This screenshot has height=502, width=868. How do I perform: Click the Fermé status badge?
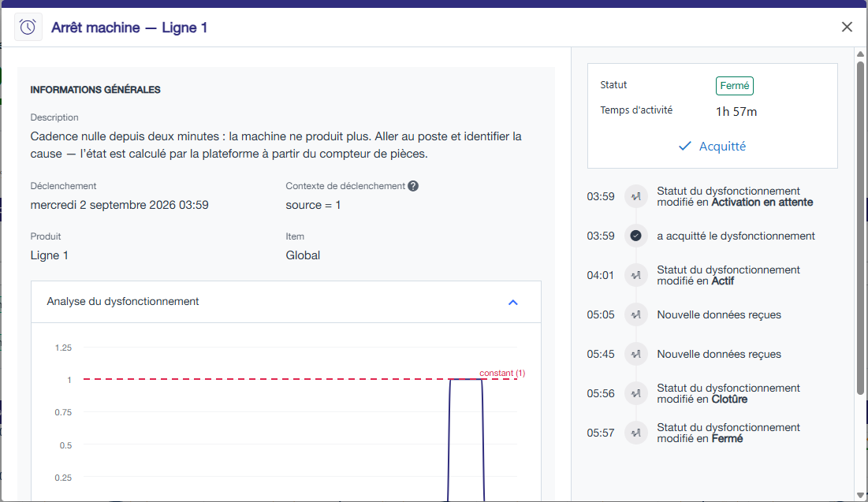click(x=734, y=86)
